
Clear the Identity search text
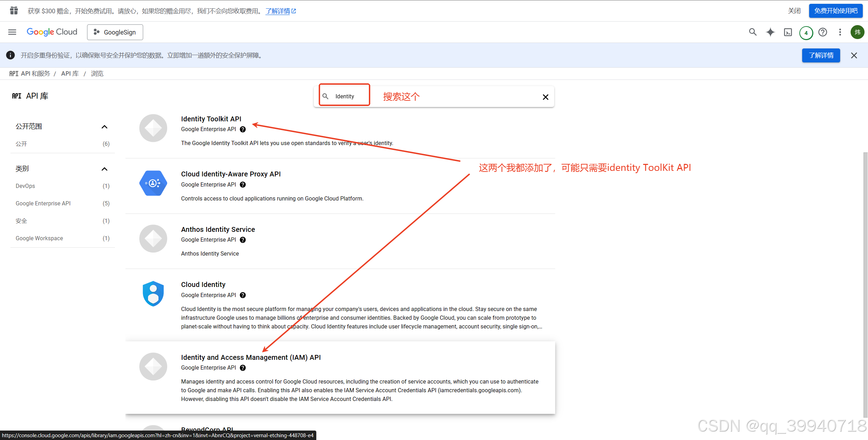(x=545, y=97)
